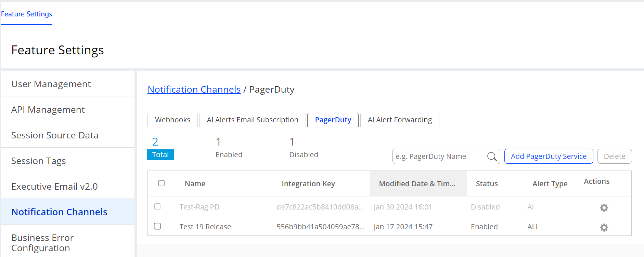Open Executive Email v2.0 settings
Viewport: 644px width, 257px height.
click(x=54, y=187)
